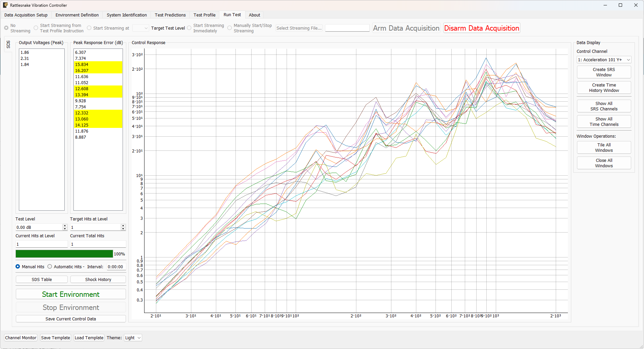Open the Theme dropdown set to Light

click(x=133, y=338)
